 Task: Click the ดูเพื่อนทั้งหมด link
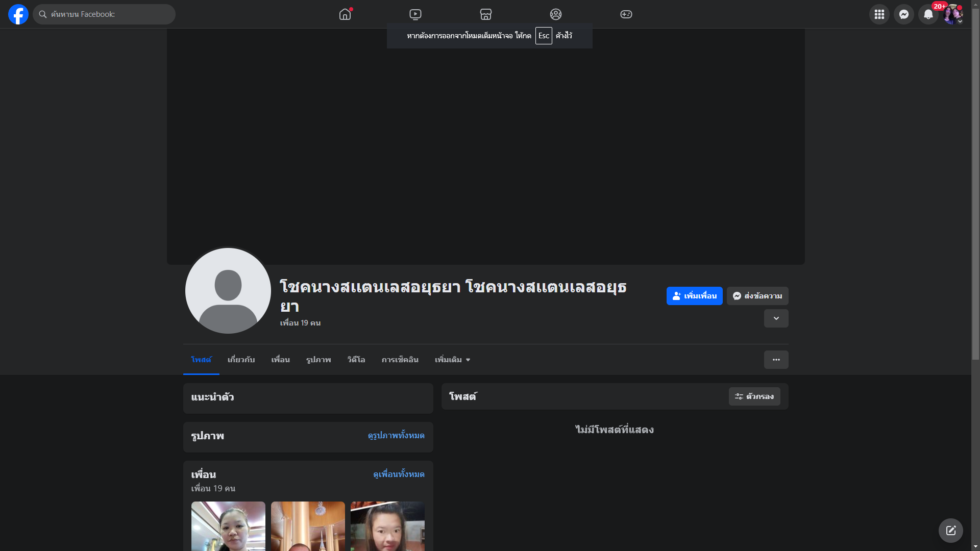[399, 474]
